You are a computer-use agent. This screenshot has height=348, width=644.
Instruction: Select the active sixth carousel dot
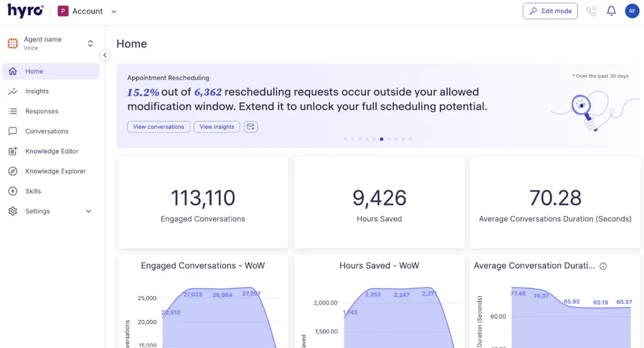[382, 139]
